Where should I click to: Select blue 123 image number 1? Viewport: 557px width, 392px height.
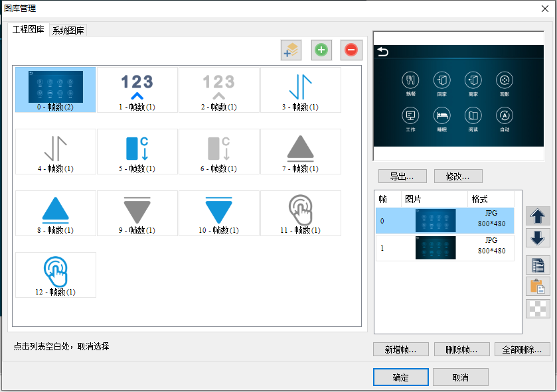point(137,90)
